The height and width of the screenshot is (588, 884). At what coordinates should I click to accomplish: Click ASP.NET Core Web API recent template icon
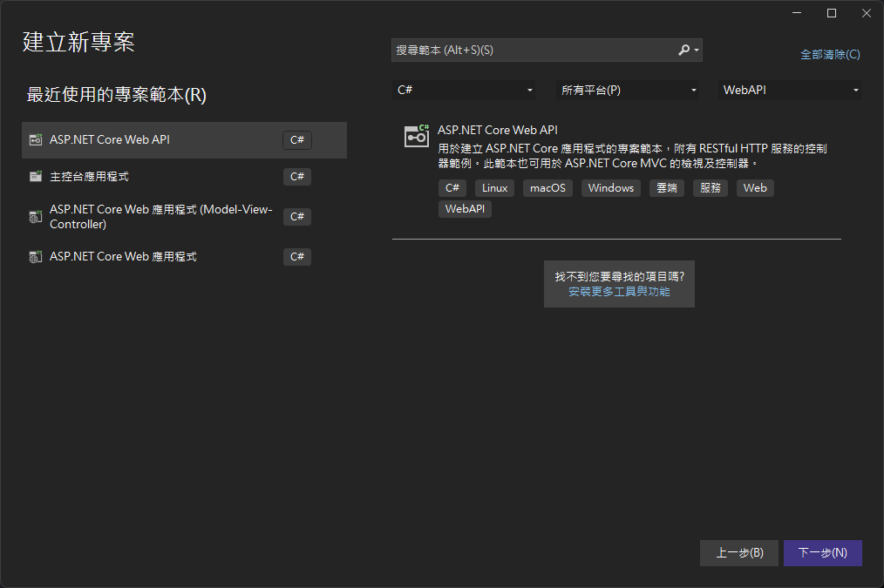click(x=36, y=139)
